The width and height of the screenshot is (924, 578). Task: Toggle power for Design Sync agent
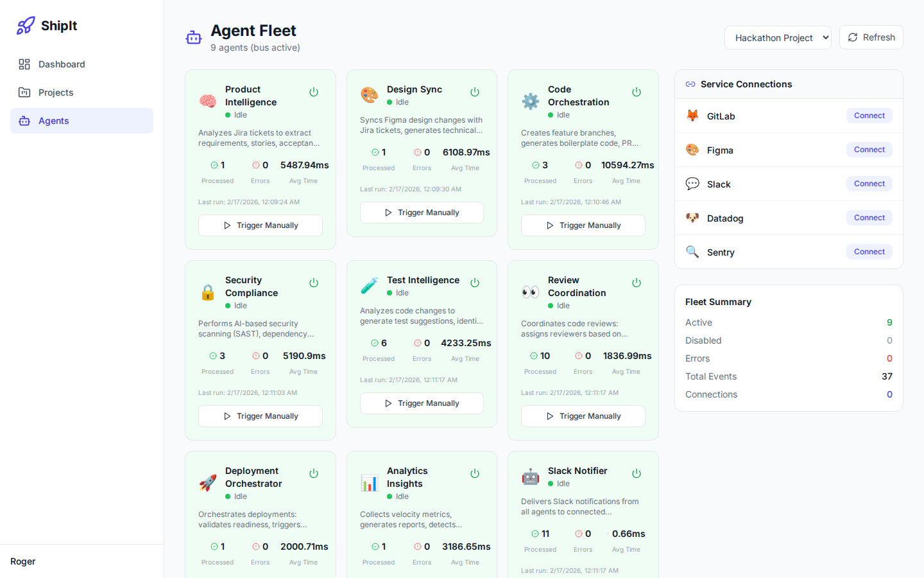click(475, 92)
